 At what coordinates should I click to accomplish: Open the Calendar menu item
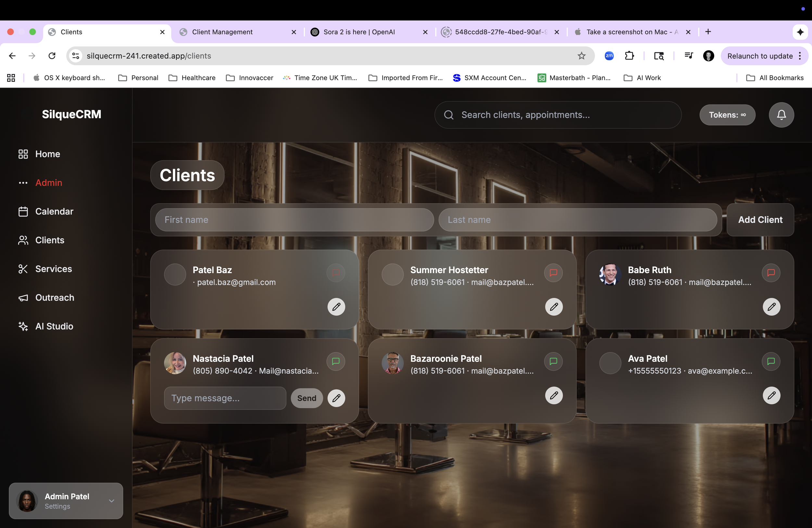[x=54, y=211]
